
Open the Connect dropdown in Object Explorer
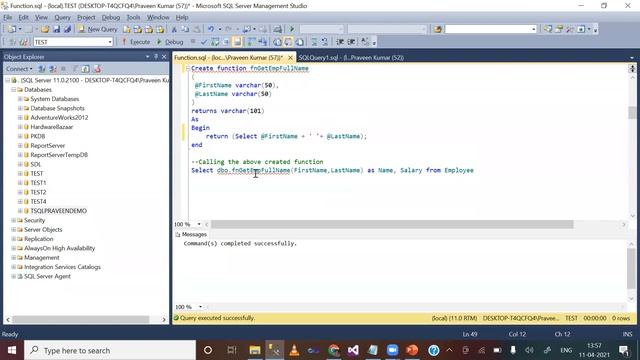pos(19,69)
